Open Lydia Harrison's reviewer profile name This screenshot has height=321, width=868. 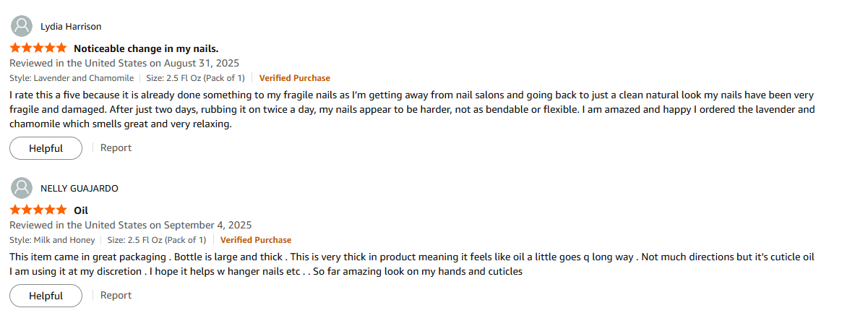pos(71,27)
